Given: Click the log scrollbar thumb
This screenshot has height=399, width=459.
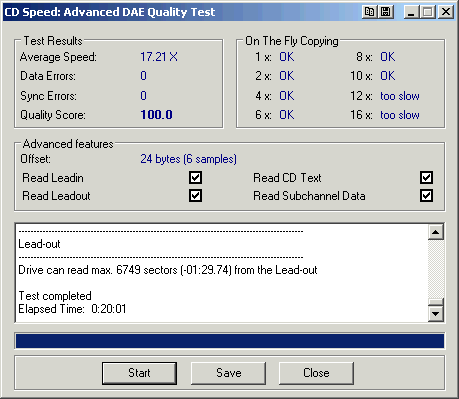Looking at the screenshot, I should point(436,302).
